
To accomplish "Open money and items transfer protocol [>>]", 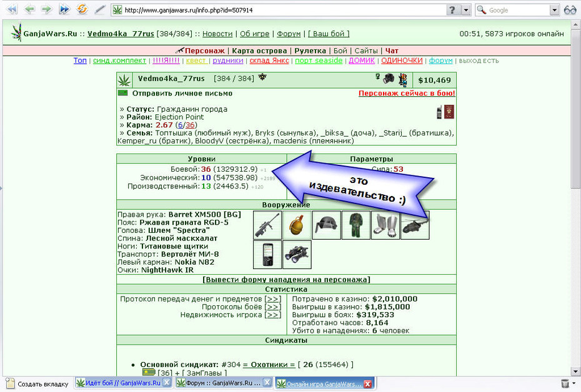I will click(273, 299).
